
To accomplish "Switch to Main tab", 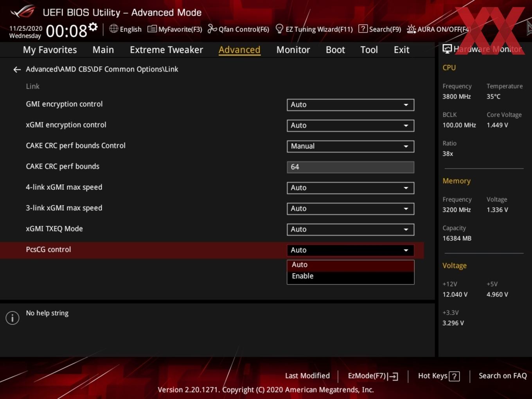I will (x=103, y=50).
